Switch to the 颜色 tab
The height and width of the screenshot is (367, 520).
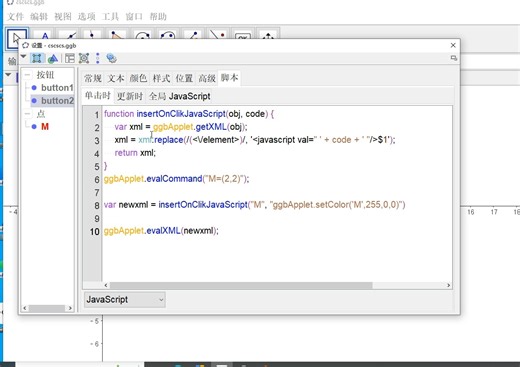pyautogui.click(x=138, y=78)
